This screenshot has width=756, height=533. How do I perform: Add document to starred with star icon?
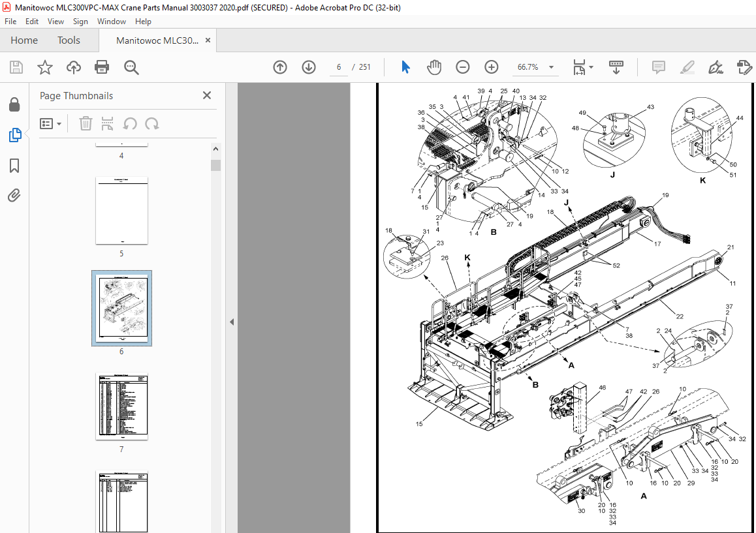tap(45, 67)
